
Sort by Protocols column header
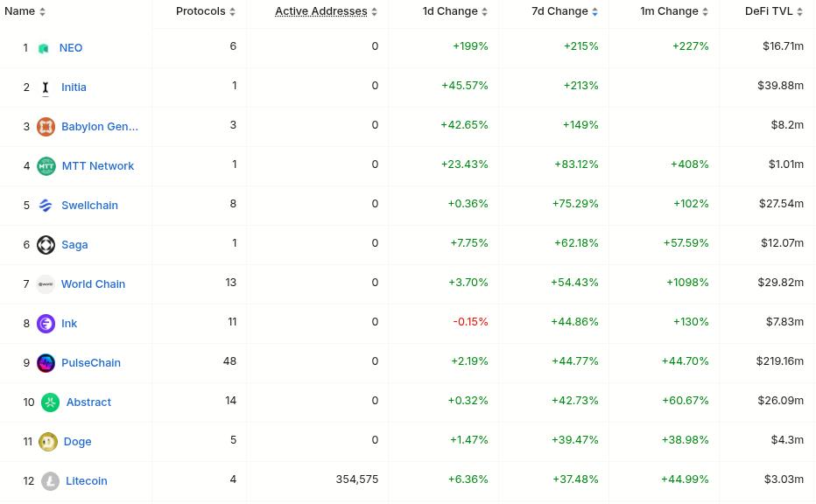pyautogui.click(x=206, y=11)
